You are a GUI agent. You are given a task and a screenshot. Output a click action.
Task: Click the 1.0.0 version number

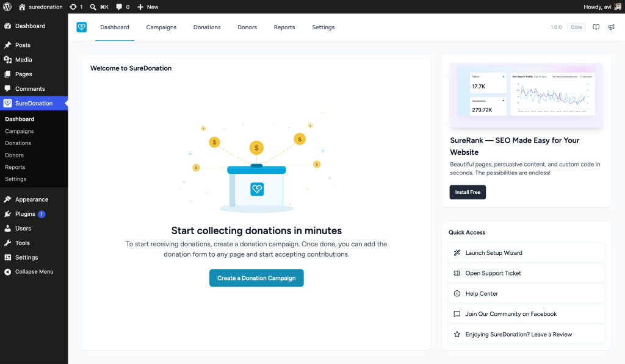coord(556,27)
